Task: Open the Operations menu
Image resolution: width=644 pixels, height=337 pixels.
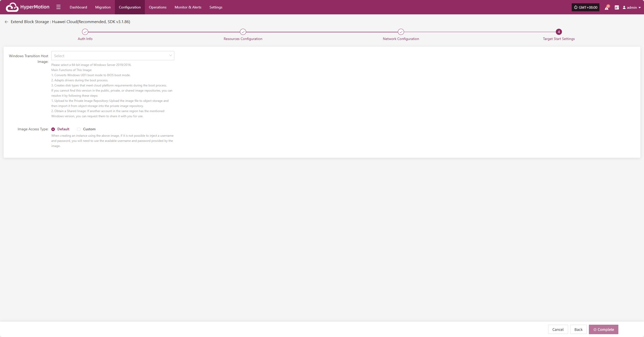Action: click(x=158, y=7)
